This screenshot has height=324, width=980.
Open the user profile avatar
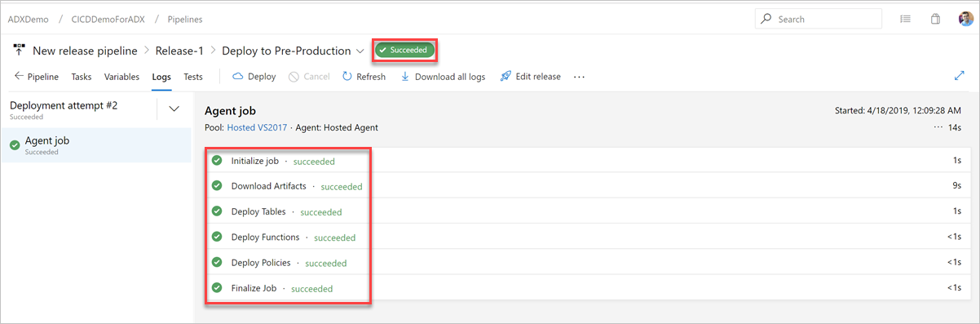coord(965,19)
